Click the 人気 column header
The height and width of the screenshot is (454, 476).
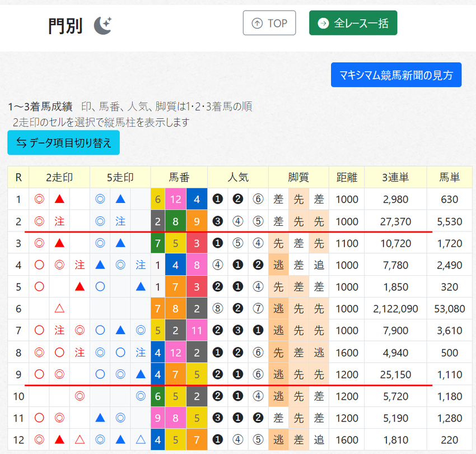point(238,177)
